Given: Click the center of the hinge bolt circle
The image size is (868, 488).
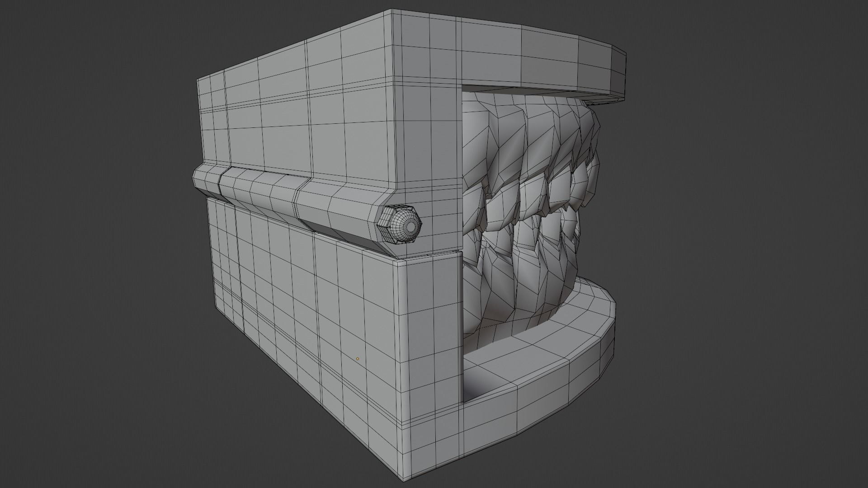Looking at the screenshot, I should [x=410, y=226].
